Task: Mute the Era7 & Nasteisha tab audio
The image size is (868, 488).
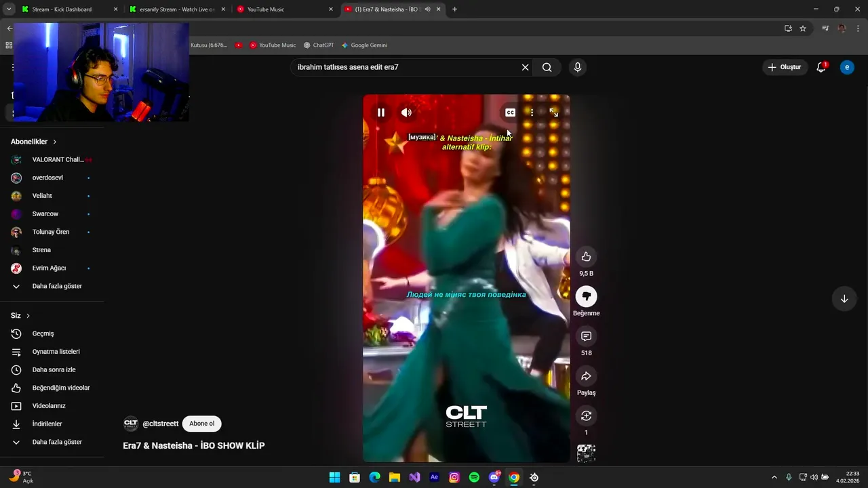Action: click(427, 9)
